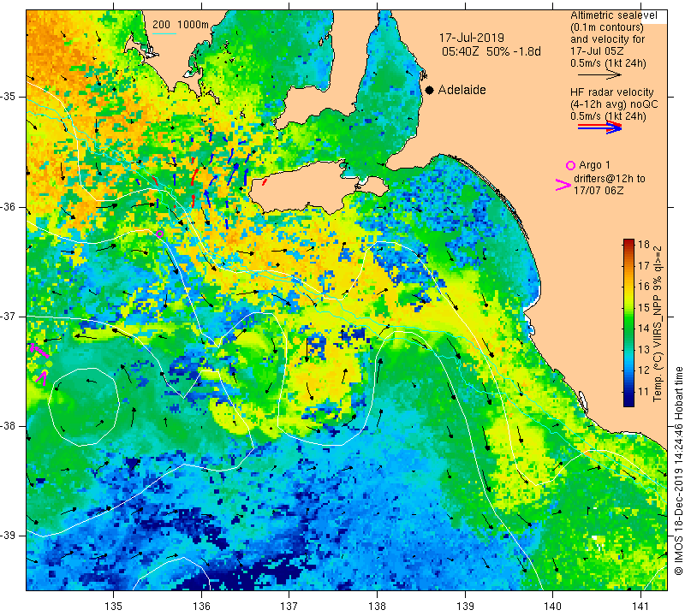Click the 'drifters@12h to' legend text
Viewport: 685px width, 616px height.
609,179
